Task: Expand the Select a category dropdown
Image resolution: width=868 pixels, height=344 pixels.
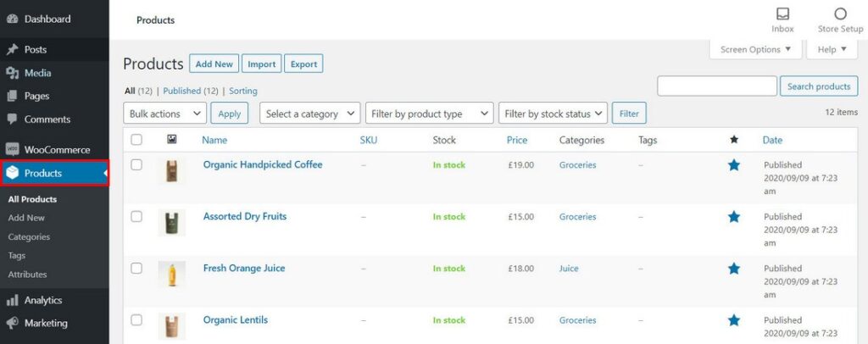Action: (309, 114)
